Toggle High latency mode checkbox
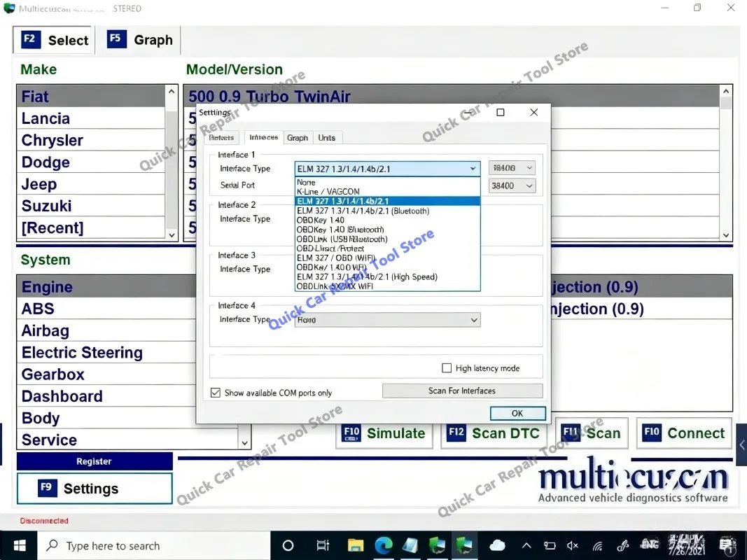Screen dimensions: 747x560 coord(447,368)
